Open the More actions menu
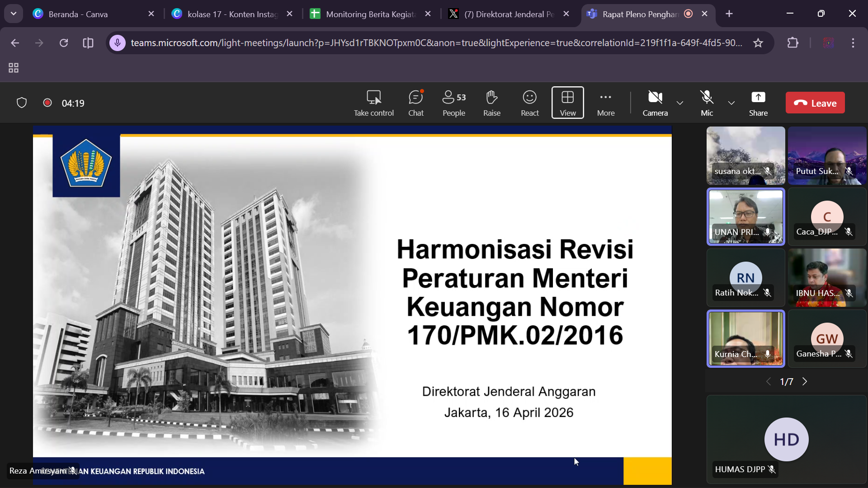Screen dimensions: 868x488 click(605, 103)
